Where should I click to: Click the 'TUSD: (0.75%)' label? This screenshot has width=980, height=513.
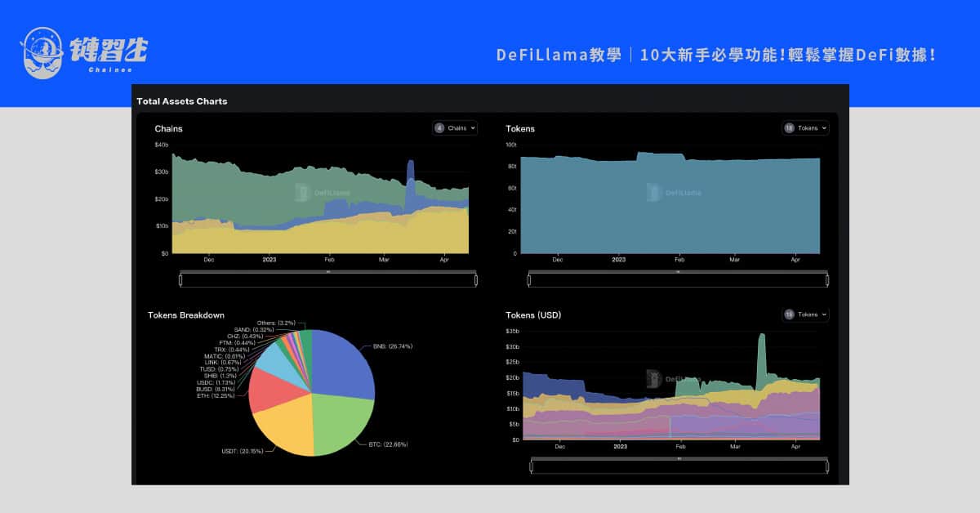tap(218, 369)
